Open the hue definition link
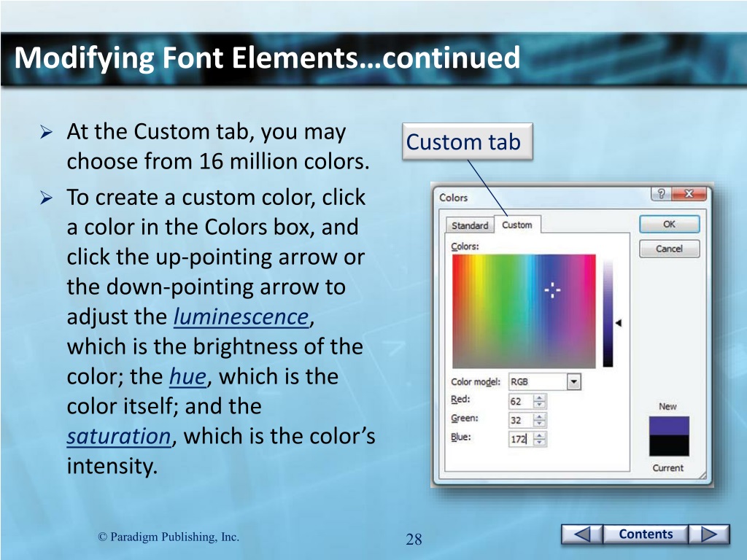Screen dimensions: 747x560 tap(187, 377)
